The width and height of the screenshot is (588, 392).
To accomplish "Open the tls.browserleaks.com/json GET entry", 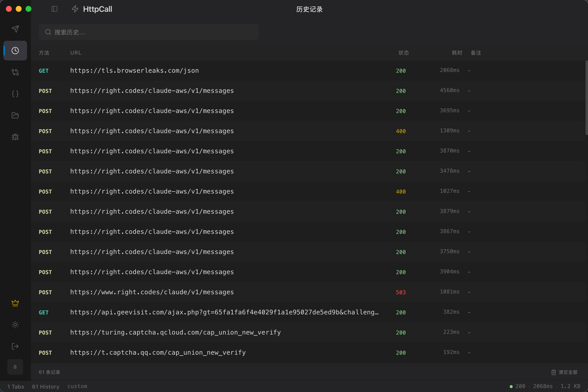I will coord(134,71).
